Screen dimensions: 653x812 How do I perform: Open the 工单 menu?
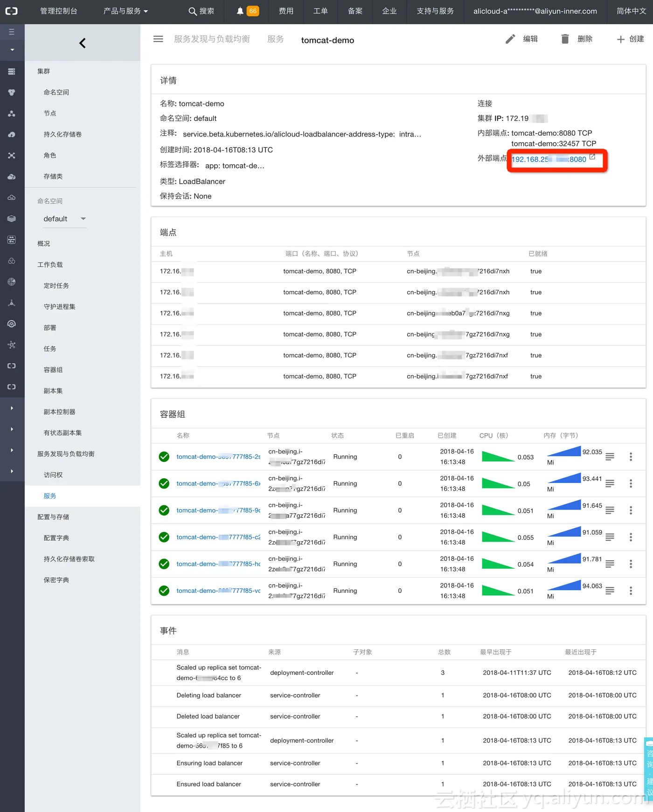tap(320, 11)
